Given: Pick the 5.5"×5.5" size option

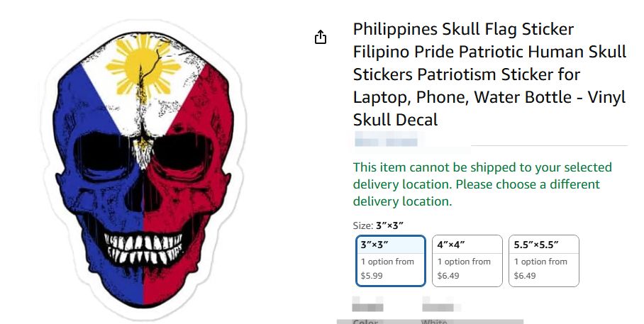Looking at the screenshot, I should (x=544, y=261).
